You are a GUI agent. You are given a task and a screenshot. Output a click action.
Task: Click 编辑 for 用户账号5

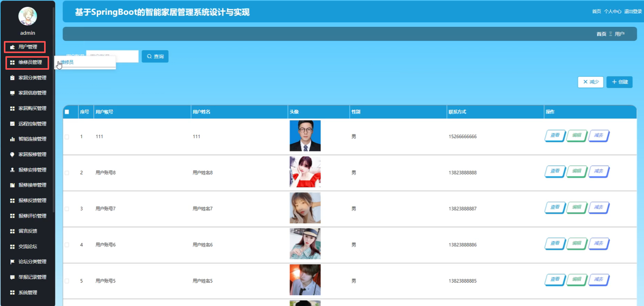[577, 279]
